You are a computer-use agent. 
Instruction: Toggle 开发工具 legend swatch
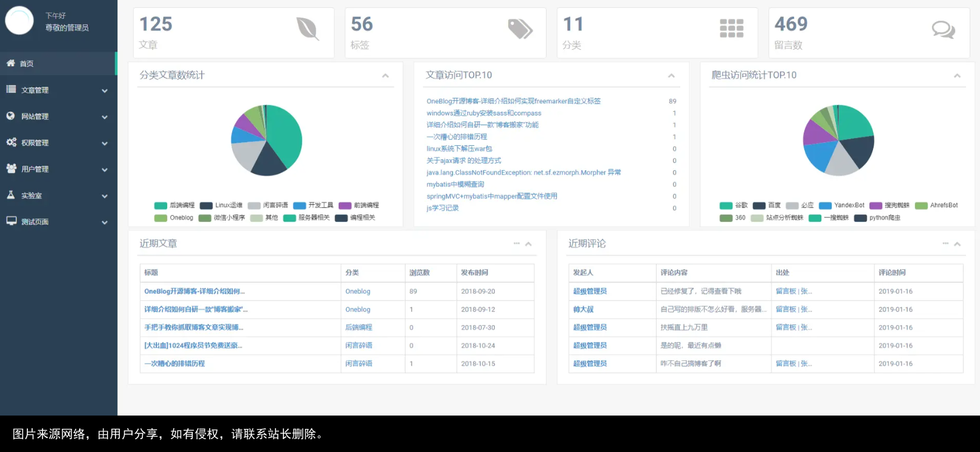pyautogui.click(x=299, y=205)
